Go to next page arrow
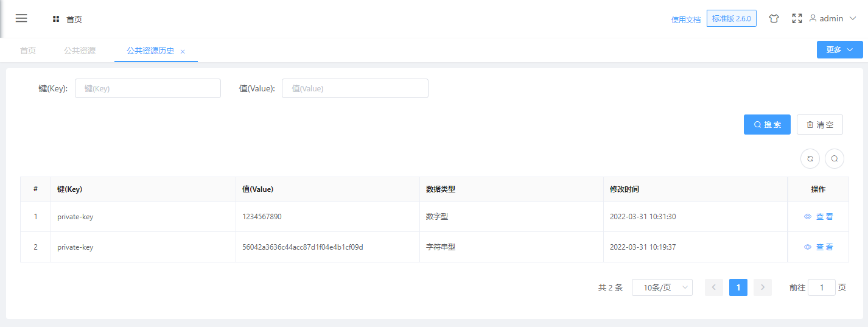868x327 pixels. (x=763, y=287)
